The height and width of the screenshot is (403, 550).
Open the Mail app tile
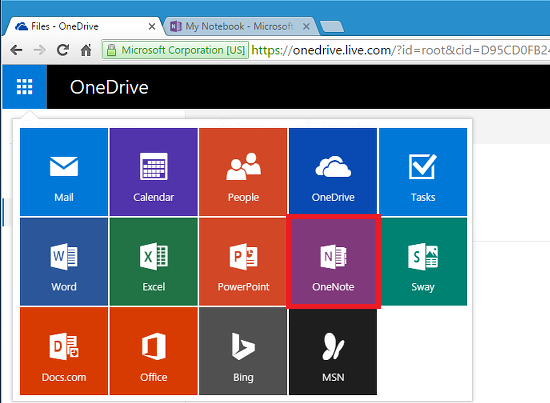pyautogui.click(x=64, y=172)
